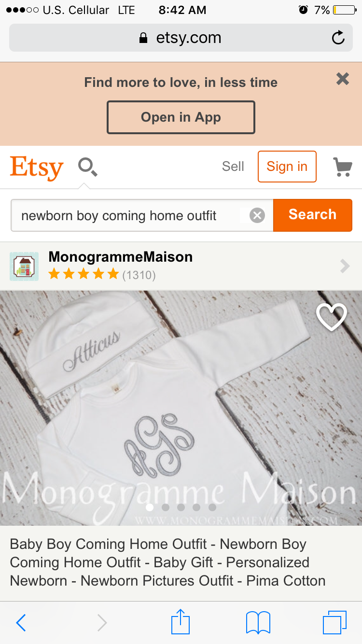Tap the Etsy search magnifier icon

coord(88,167)
